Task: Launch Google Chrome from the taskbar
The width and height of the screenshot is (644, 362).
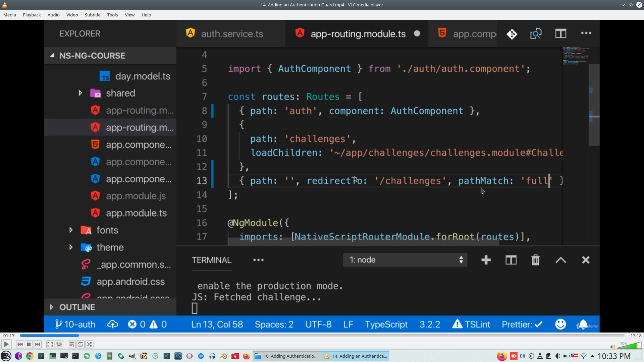Action: click(x=30, y=356)
